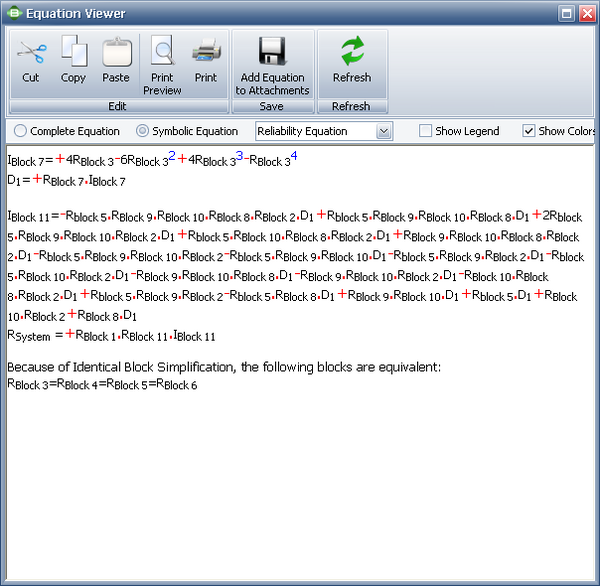Viewport: 600px width, 586px height.
Task: Click the Refresh group label at bottom
Action: pos(351,106)
